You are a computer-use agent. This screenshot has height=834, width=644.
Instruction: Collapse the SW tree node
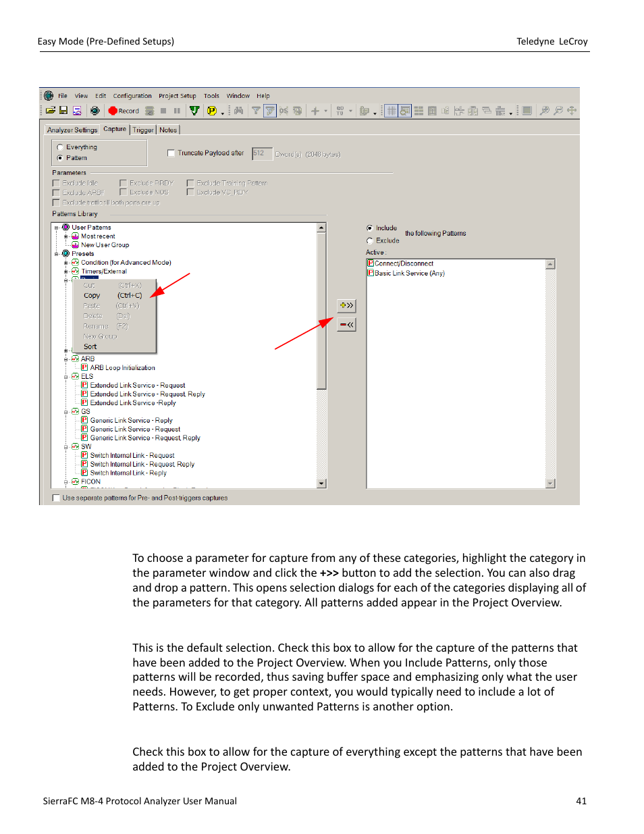pyautogui.click(x=65, y=447)
